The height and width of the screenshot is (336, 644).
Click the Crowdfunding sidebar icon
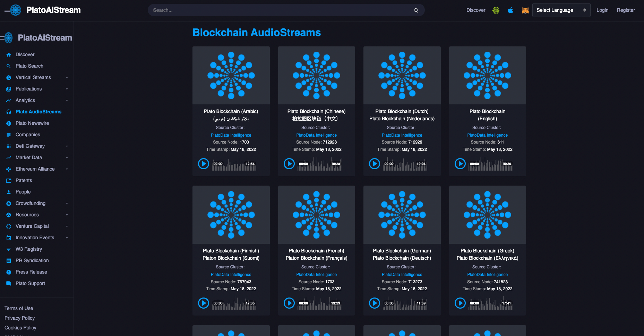(9, 204)
